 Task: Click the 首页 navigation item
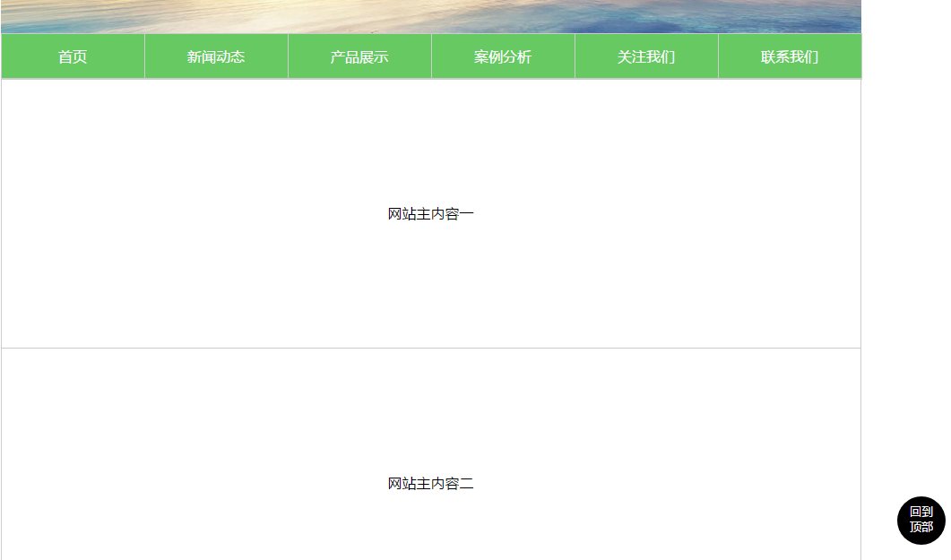[x=73, y=57]
